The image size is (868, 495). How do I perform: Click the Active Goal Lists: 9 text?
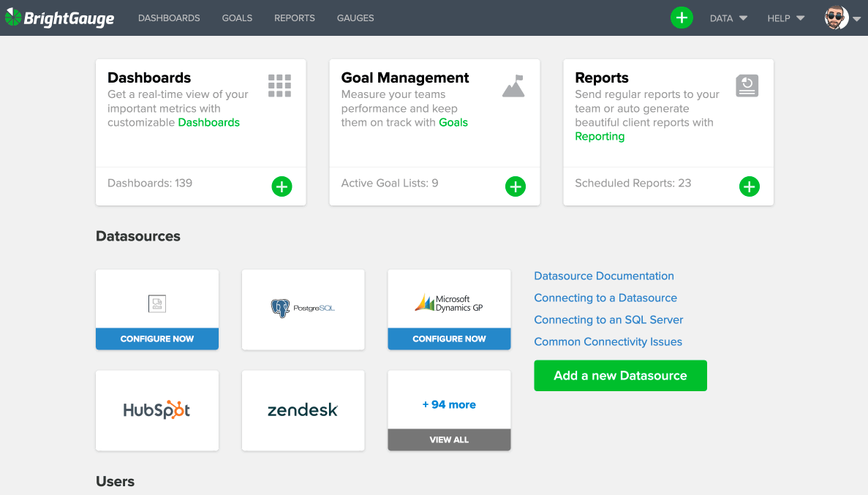pyautogui.click(x=390, y=184)
